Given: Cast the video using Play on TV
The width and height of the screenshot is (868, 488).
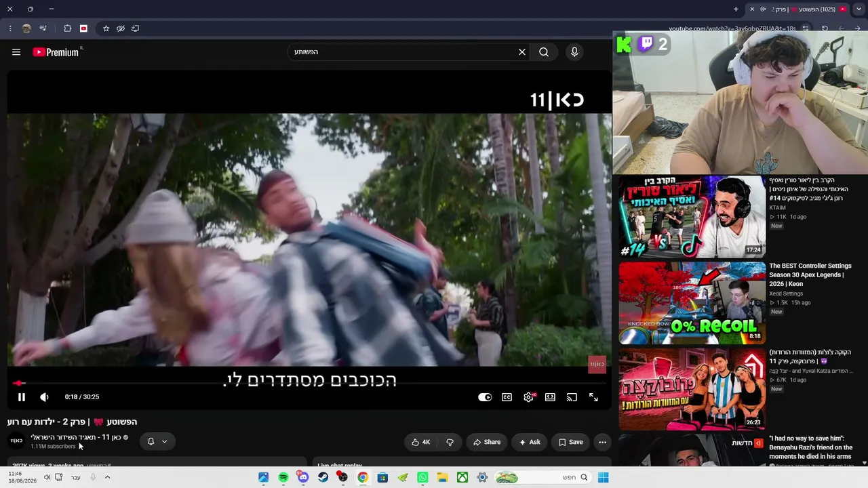Looking at the screenshot, I should pos(572,397).
